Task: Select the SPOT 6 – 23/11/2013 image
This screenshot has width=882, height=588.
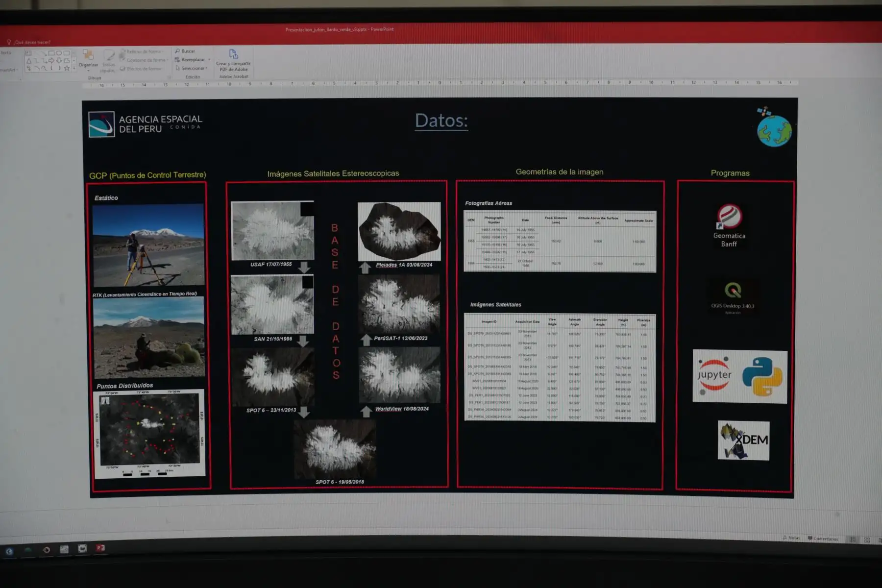Action: 273,377
